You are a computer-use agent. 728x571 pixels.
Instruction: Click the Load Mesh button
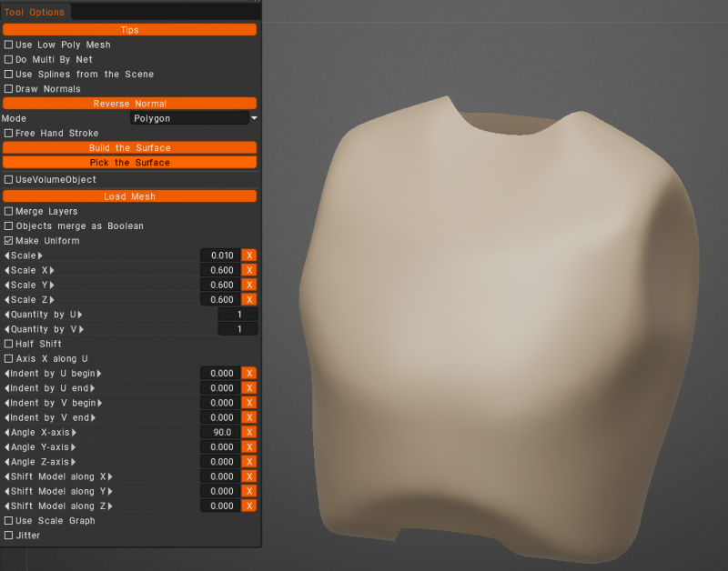[x=130, y=196]
